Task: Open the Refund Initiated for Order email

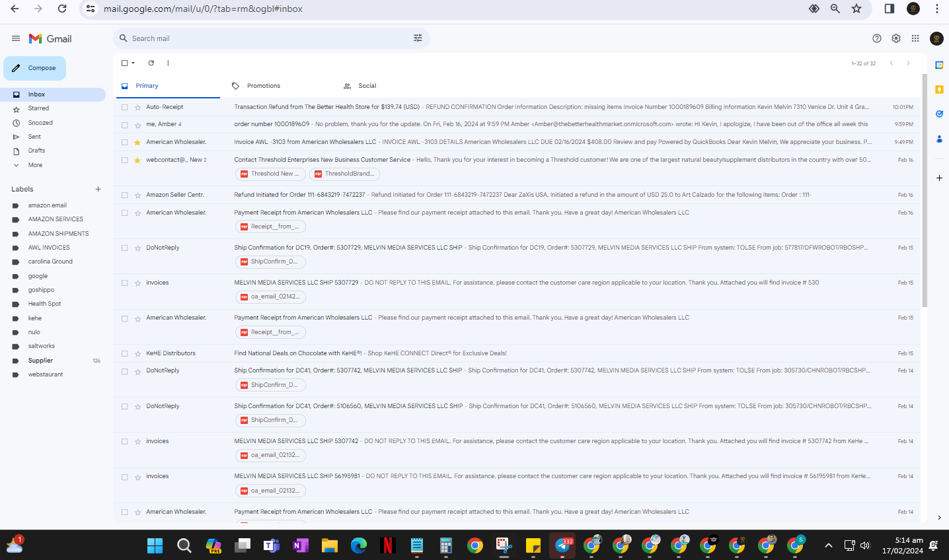Action: [x=517, y=195]
